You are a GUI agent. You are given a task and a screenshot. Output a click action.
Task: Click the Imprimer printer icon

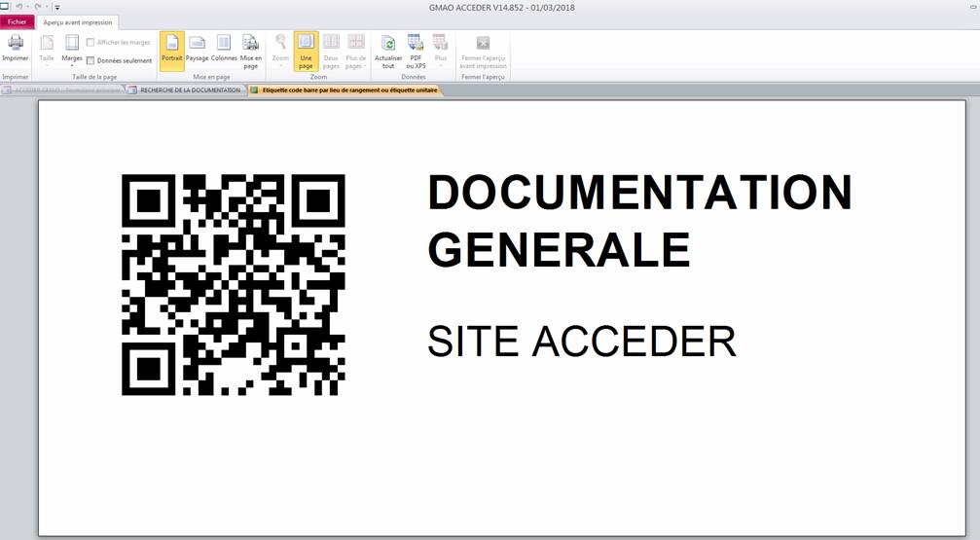(x=15, y=43)
